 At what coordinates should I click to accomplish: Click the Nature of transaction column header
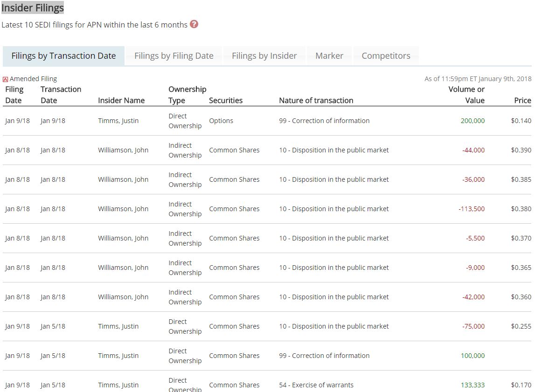tap(316, 100)
